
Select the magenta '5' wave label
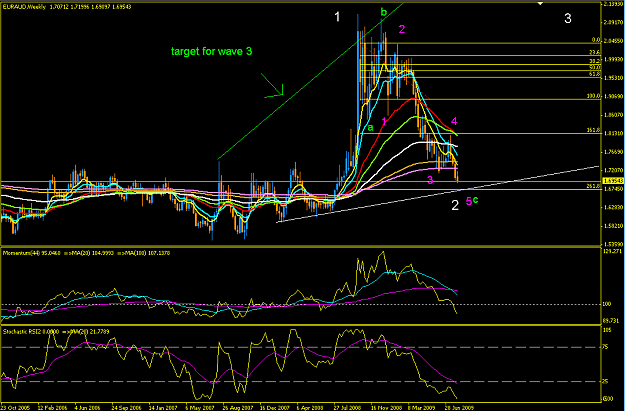(x=469, y=202)
